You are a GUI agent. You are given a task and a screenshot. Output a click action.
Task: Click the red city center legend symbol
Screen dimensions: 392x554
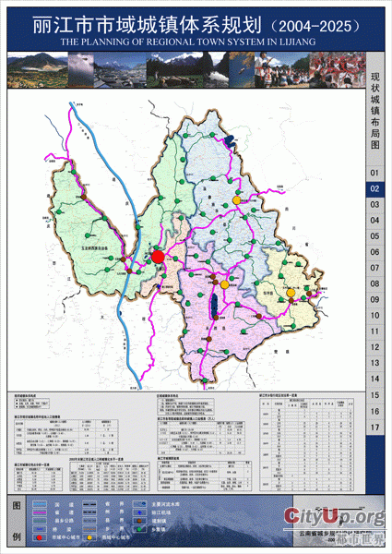40,537
